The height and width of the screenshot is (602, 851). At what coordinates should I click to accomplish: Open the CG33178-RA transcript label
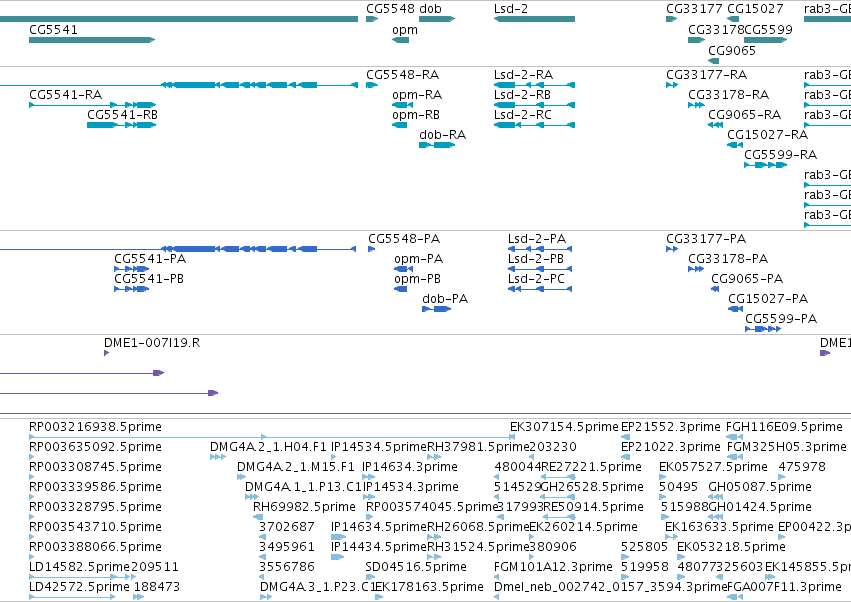728,95
